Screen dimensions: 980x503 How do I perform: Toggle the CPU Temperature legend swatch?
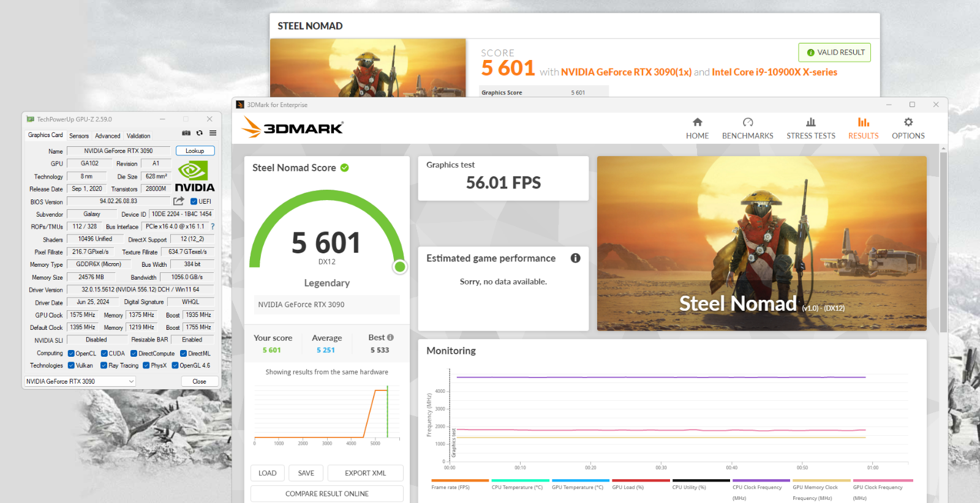[x=519, y=480]
